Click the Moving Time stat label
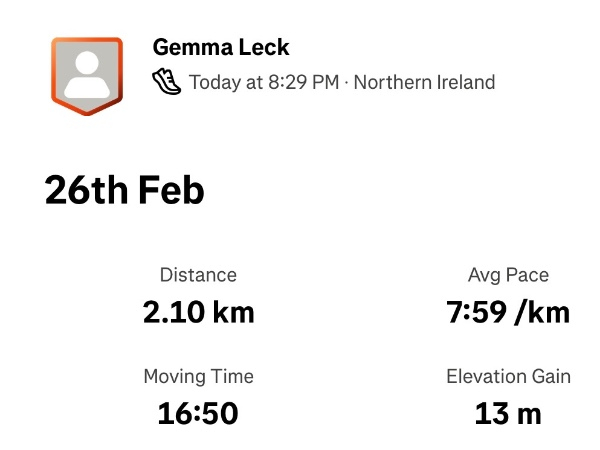This screenshot has width=600, height=450. point(198,377)
